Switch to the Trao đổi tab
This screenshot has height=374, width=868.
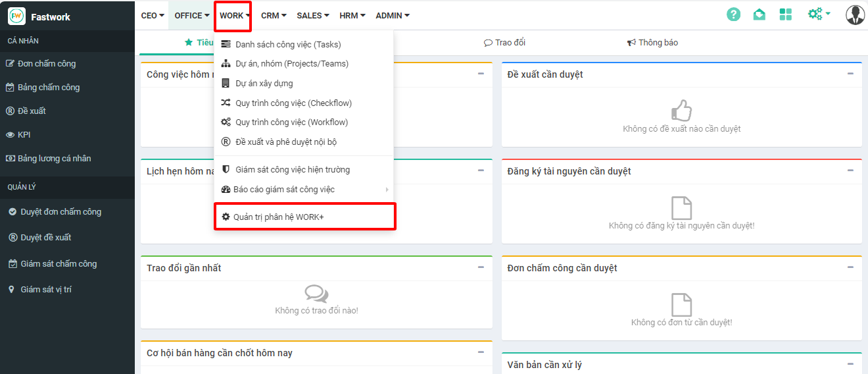tap(504, 43)
